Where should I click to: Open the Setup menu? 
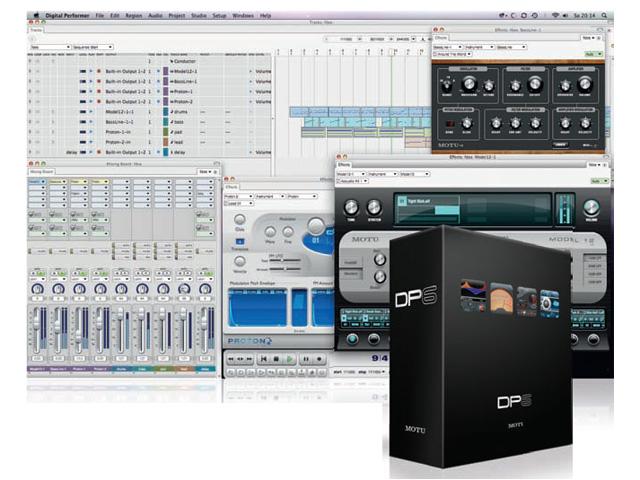[x=219, y=16]
